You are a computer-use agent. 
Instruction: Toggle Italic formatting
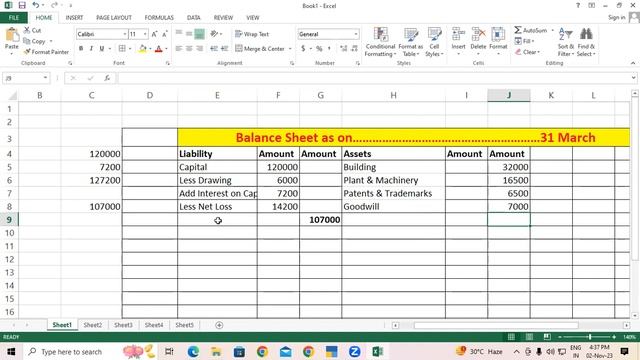tap(91, 49)
